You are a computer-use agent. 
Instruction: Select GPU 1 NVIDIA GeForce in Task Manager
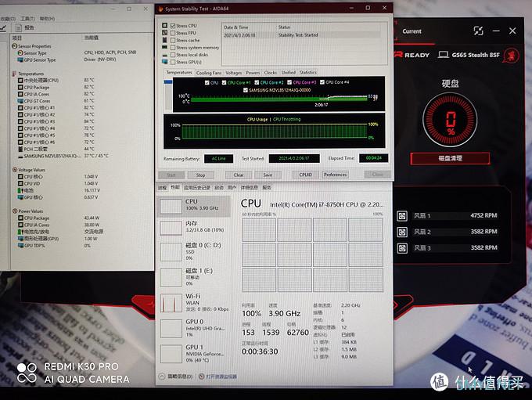click(x=194, y=354)
